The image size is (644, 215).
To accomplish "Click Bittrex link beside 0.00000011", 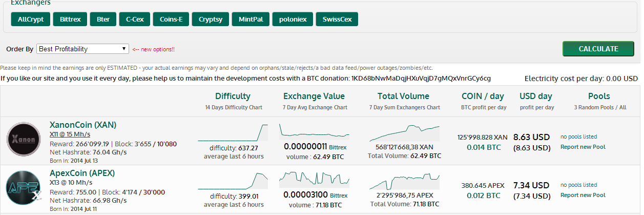I will coord(338,147).
